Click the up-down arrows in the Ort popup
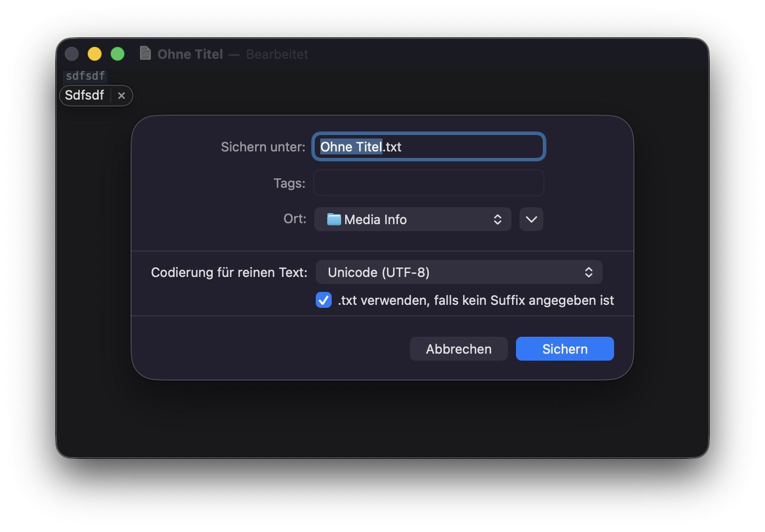Screen dimensions: 765x532 pyautogui.click(x=497, y=220)
